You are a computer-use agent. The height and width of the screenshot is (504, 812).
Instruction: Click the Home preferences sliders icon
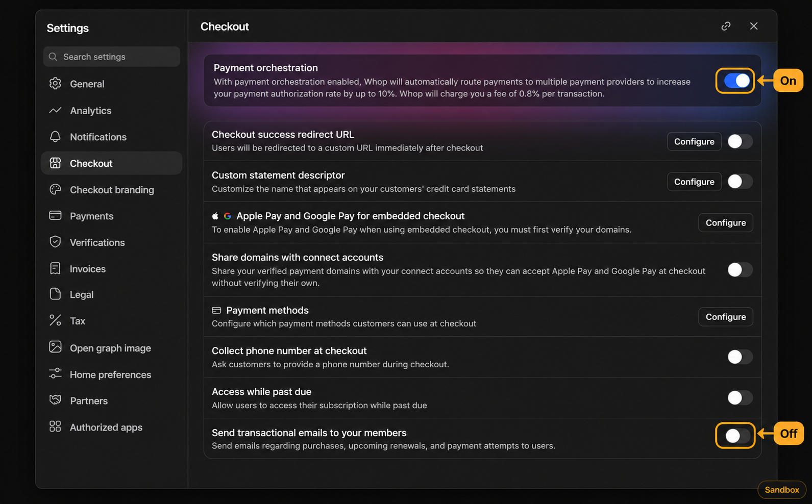(55, 374)
